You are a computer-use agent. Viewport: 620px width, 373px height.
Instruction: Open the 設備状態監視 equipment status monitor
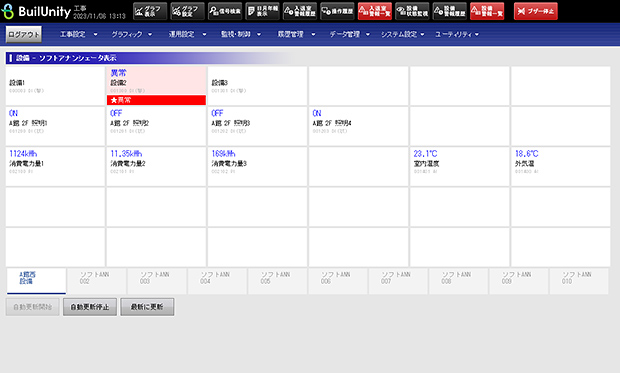[412, 11]
